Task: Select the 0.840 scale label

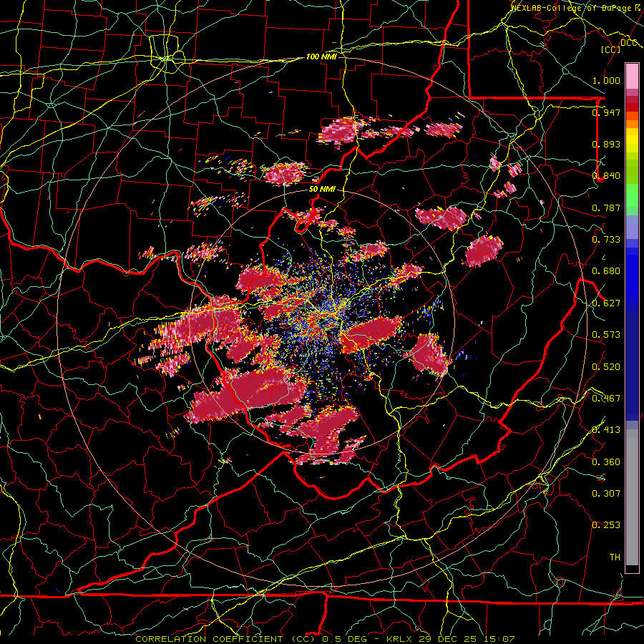Action: 606,176
